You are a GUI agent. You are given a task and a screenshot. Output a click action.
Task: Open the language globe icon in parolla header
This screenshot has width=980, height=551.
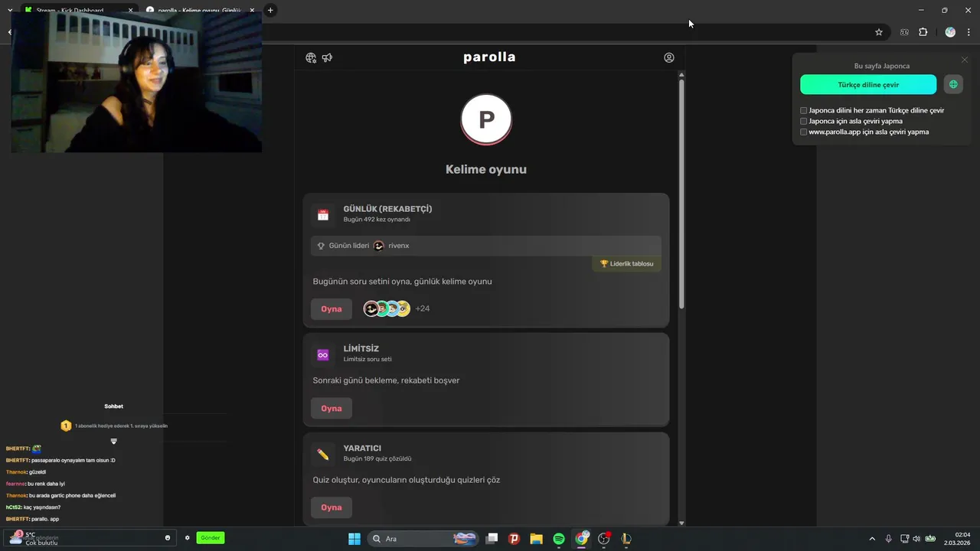311,57
